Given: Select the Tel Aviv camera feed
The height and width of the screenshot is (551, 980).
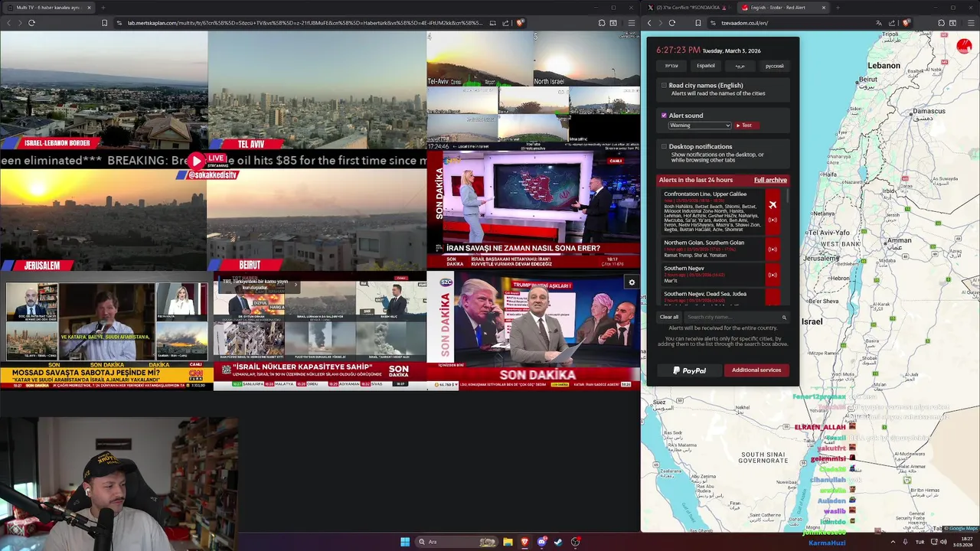Looking at the screenshot, I should tap(317, 90).
